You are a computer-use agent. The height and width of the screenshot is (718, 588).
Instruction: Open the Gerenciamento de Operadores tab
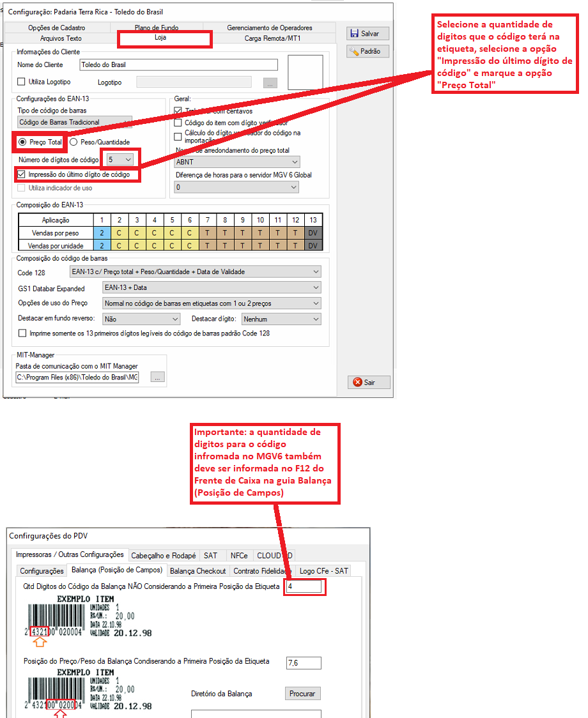269,27
